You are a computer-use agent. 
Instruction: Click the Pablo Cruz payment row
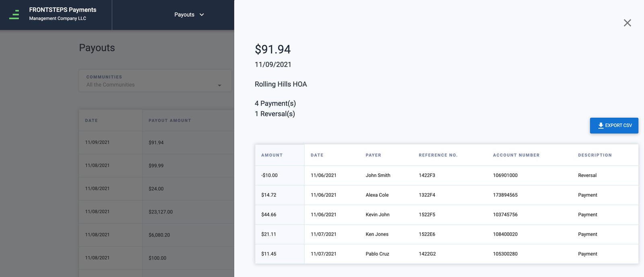[x=446, y=254]
